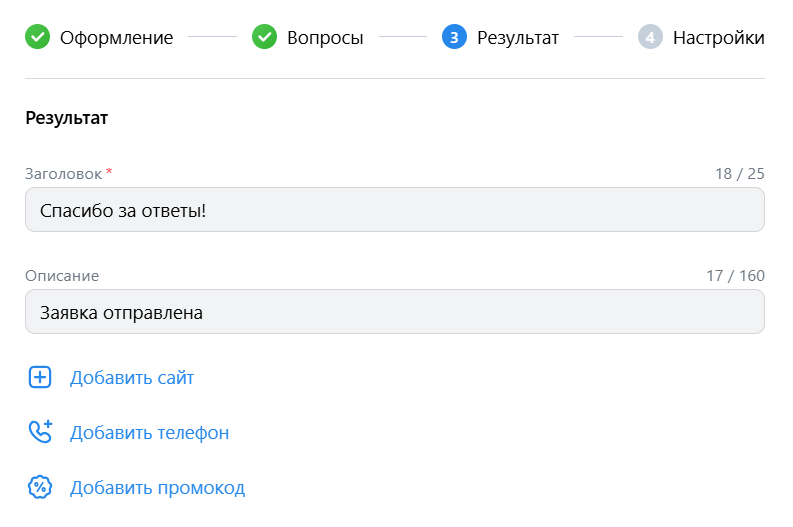Click the green checkmark beside Вопросы
This screenshot has height=527, width=793.
coord(265,38)
